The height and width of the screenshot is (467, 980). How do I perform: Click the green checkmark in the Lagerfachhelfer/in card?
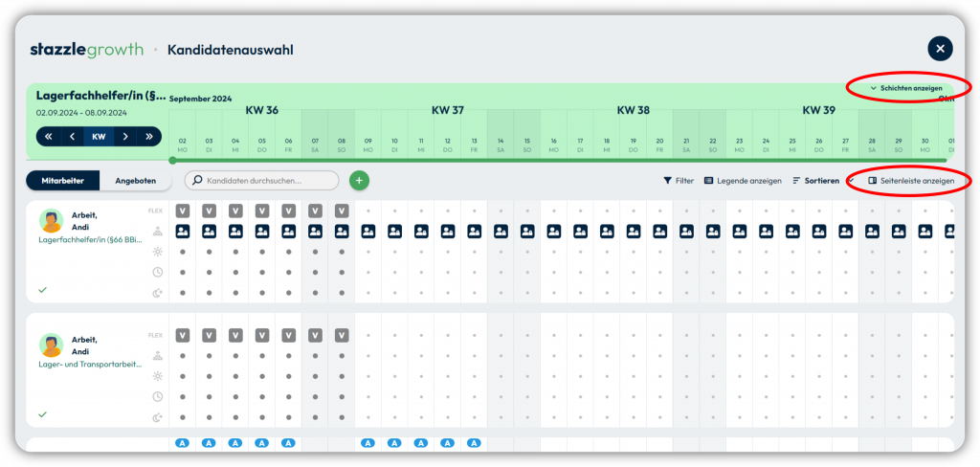(42, 289)
